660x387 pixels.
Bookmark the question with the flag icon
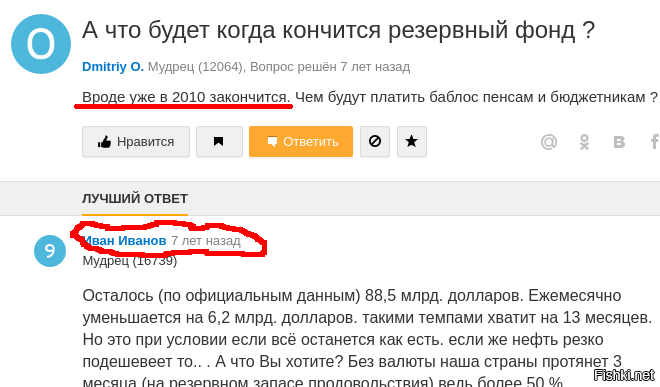[219, 141]
